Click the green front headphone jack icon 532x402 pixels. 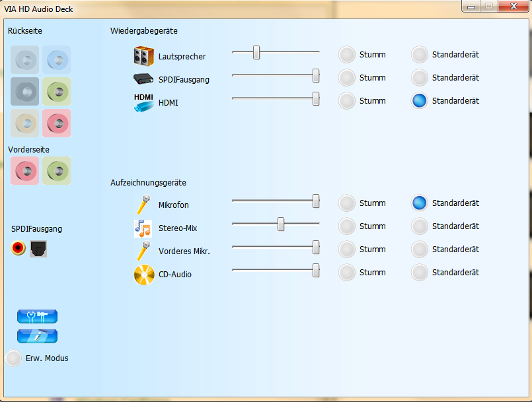point(57,171)
